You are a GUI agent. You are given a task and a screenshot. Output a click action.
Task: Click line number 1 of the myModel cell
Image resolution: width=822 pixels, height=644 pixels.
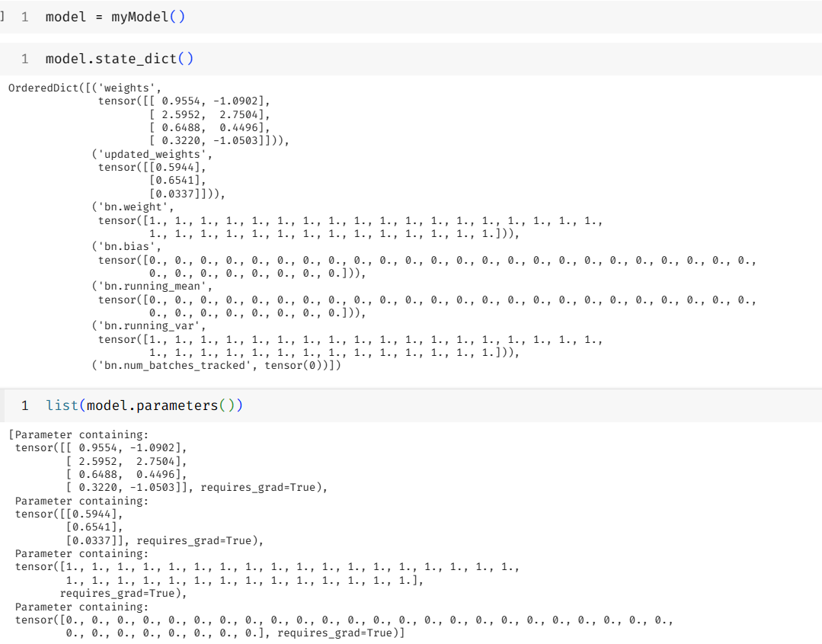(25, 17)
